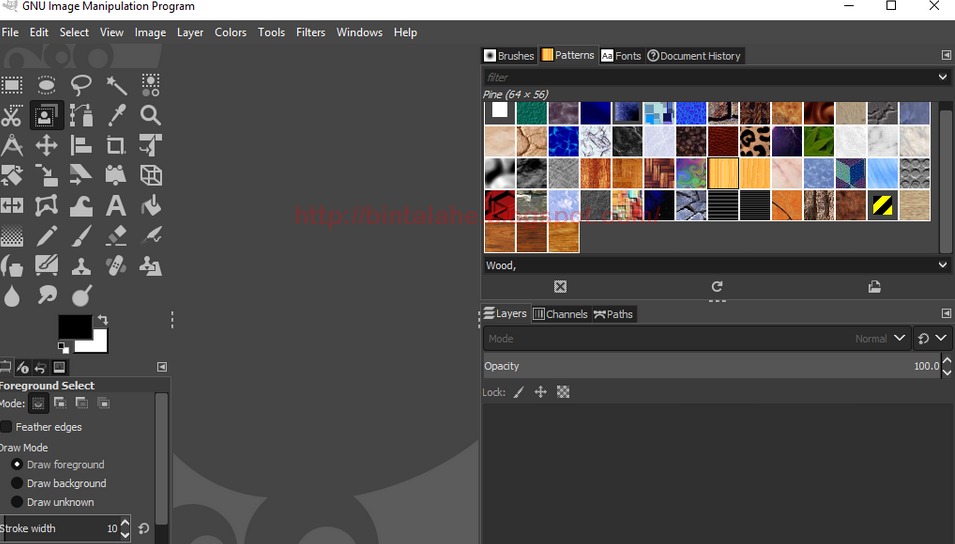Switch to the Brushes tab

[509, 55]
